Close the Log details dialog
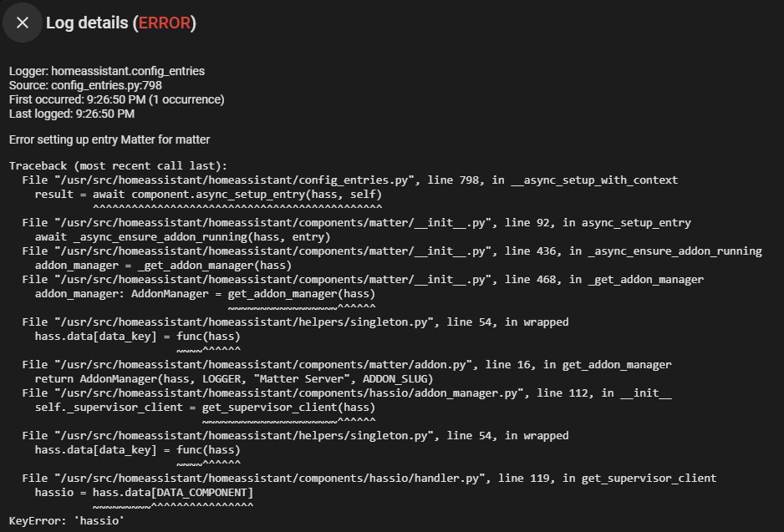This screenshot has height=532, width=784. tap(22, 23)
